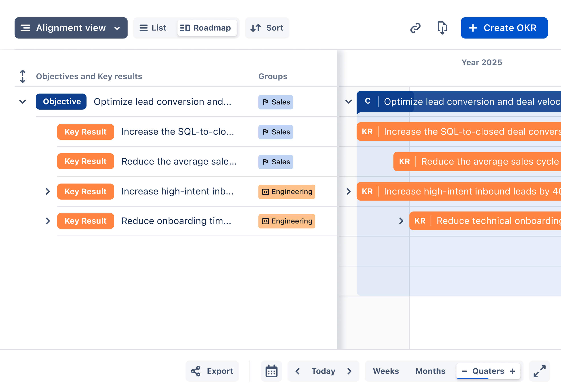Expand the Reduce onboarding time Key Result row
This screenshot has width=561, height=392.
click(x=48, y=221)
